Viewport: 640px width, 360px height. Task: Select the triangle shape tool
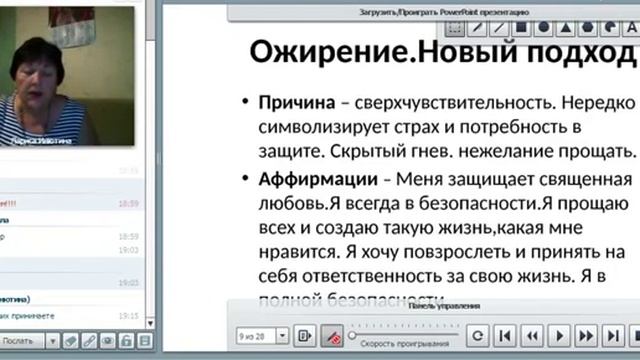(x=565, y=28)
